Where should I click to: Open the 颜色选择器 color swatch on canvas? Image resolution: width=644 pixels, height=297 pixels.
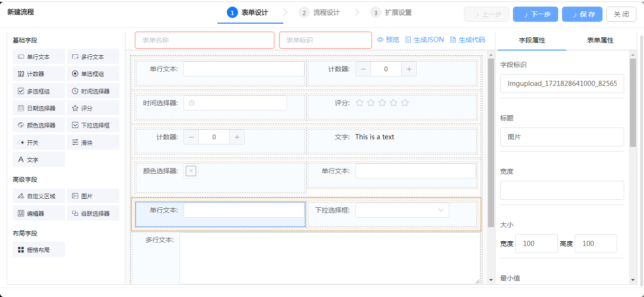191,171
